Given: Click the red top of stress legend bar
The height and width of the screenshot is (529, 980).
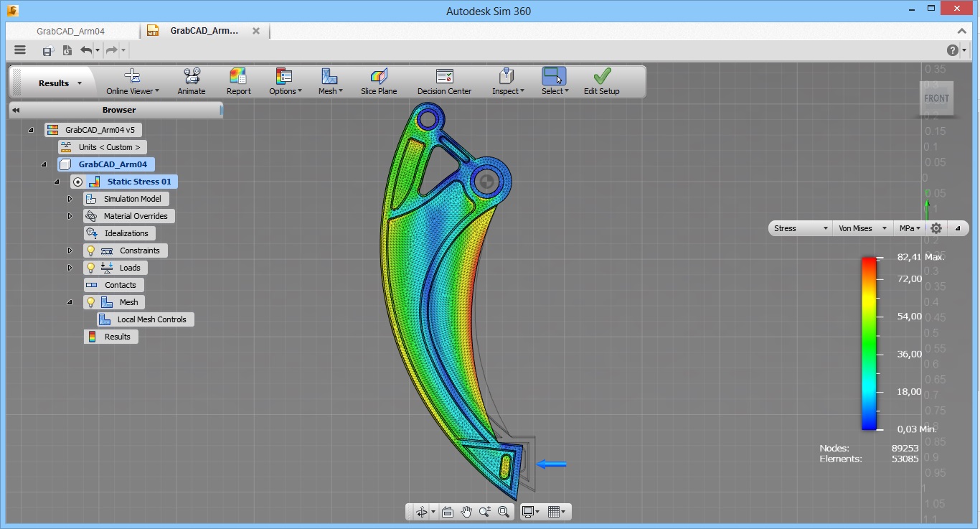Looking at the screenshot, I should [869, 261].
